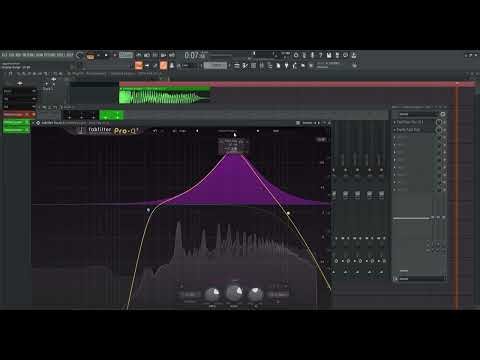Image resolution: width=480 pixels, height=360 pixels.
Task: Click the Pro-Q frequency knob
Action: pos(212,294)
